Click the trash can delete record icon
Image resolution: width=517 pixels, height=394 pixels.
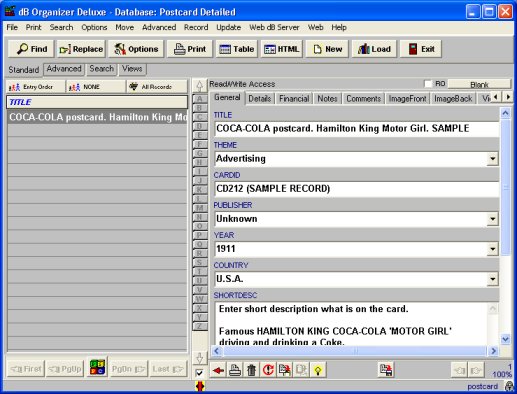pyautogui.click(x=252, y=370)
